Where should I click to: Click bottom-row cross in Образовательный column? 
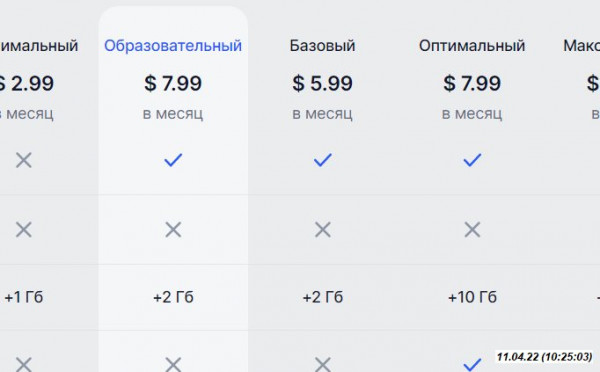click(x=173, y=364)
